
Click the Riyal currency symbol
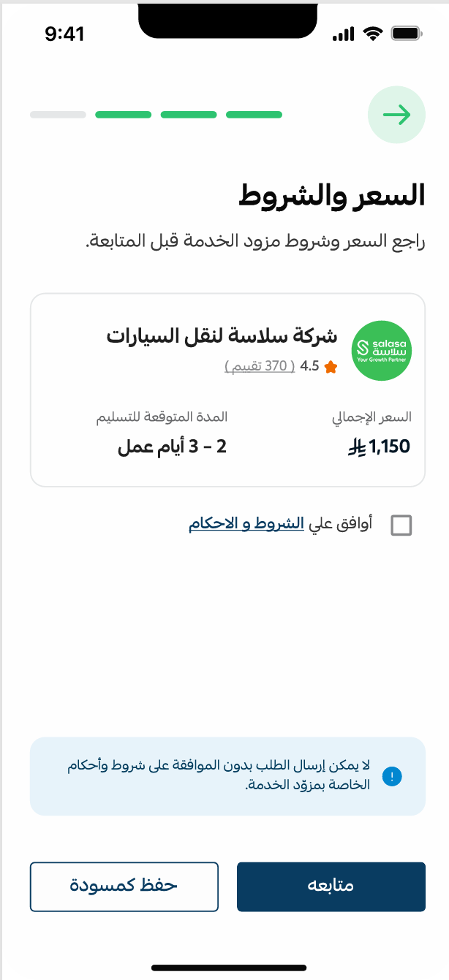click(x=356, y=447)
